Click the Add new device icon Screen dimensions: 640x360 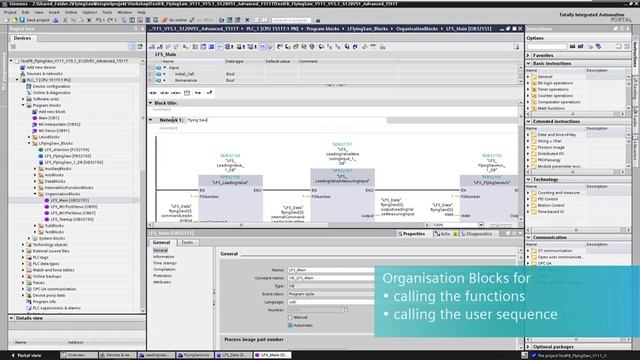pyautogui.click(x=22, y=67)
